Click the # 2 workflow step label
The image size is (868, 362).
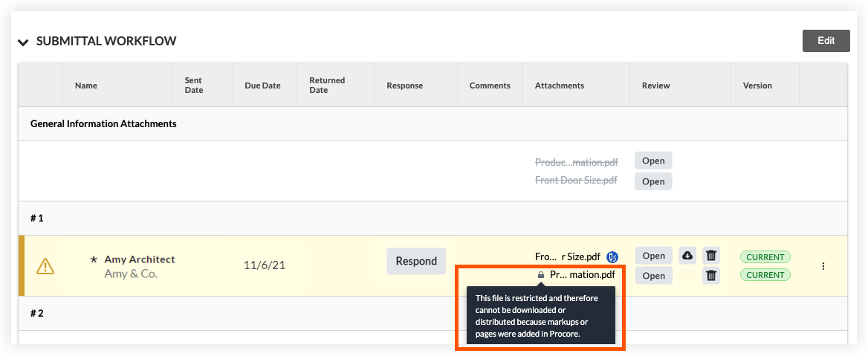[x=36, y=313]
